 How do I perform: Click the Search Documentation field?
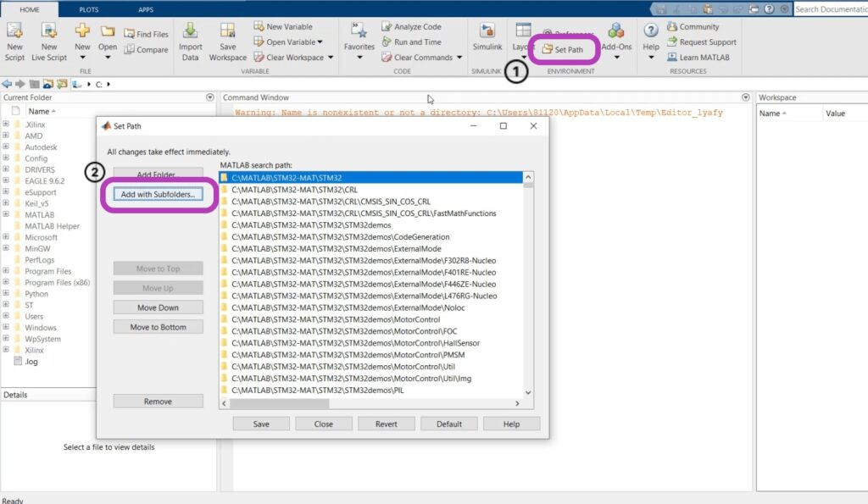point(833,8)
